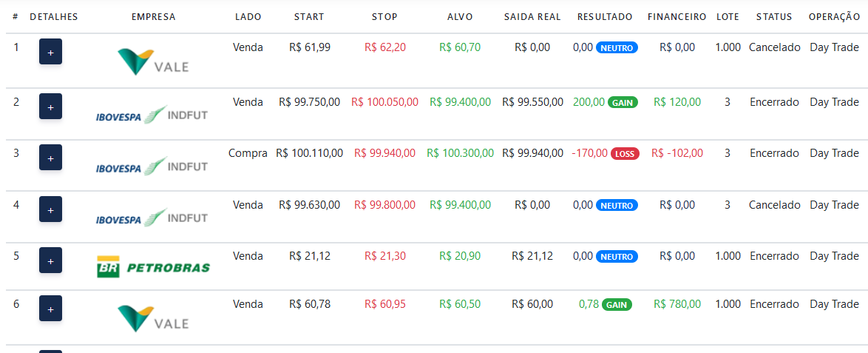Expand details for row 1 Vale trade
This screenshot has width=868, height=353.
tap(50, 52)
